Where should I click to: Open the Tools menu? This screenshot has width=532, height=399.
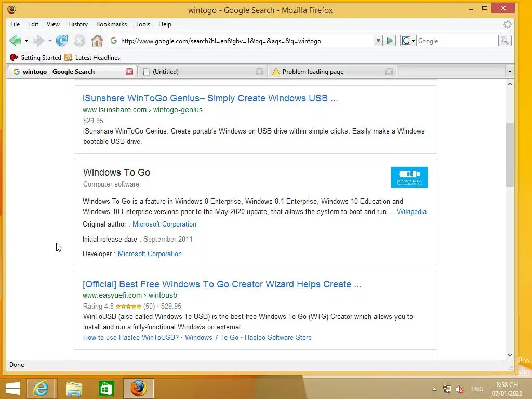click(x=142, y=24)
